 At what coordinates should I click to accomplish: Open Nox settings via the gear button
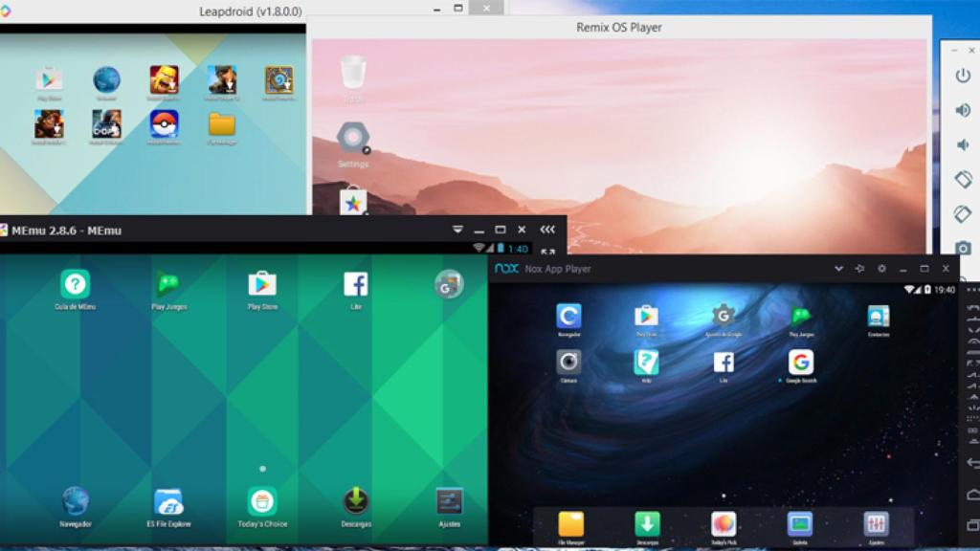point(881,268)
